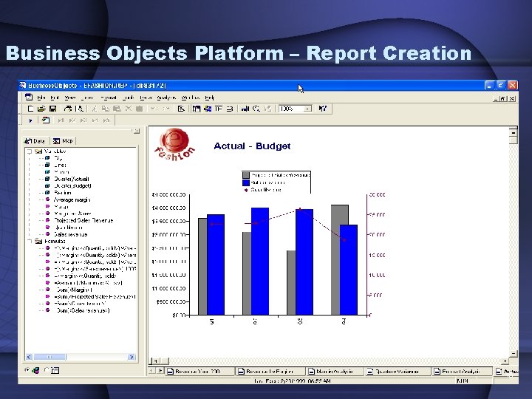The width and height of the screenshot is (532, 399).
Task: Click the Quarter(Actual) dimension icon
Action: pyautogui.click(x=48, y=179)
